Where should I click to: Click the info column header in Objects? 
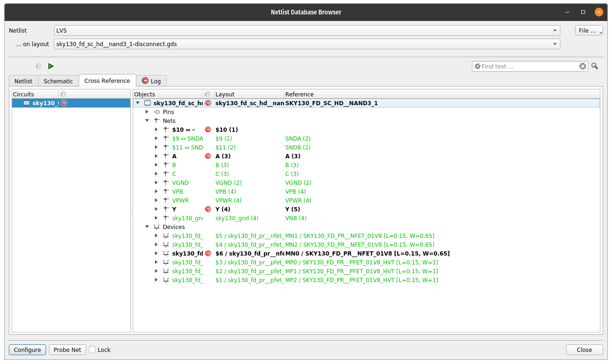(208, 94)
